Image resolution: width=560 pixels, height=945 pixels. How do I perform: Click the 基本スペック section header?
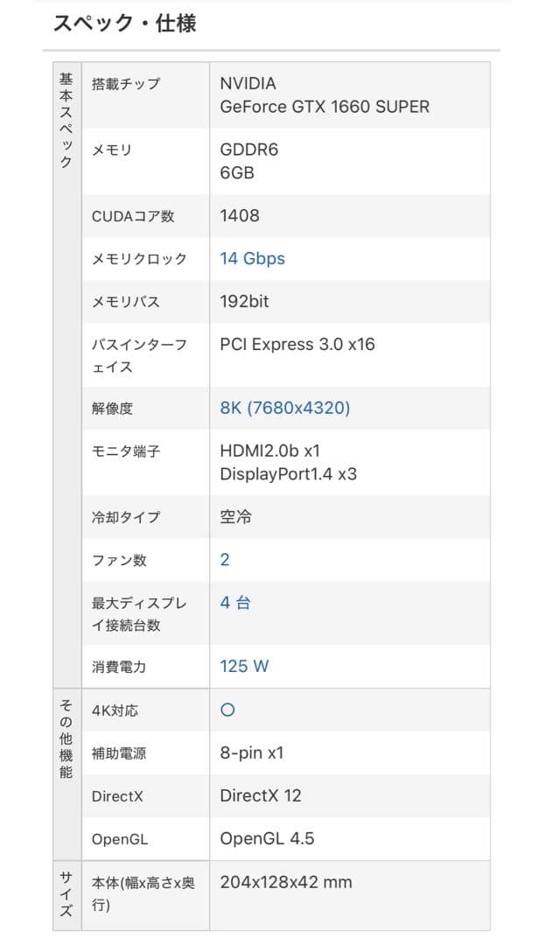(66, 121)
